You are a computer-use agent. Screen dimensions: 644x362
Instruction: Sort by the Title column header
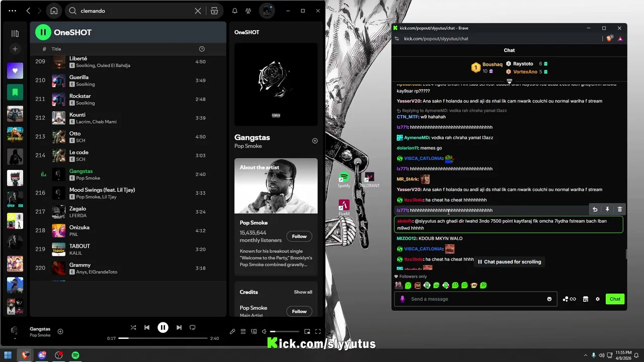(x=56, y=49)
